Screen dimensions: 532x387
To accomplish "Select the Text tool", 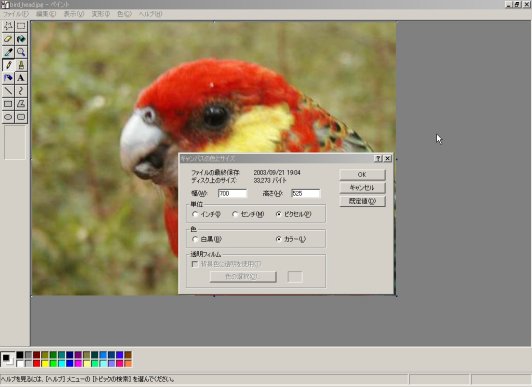I will (x=21, y=78).
